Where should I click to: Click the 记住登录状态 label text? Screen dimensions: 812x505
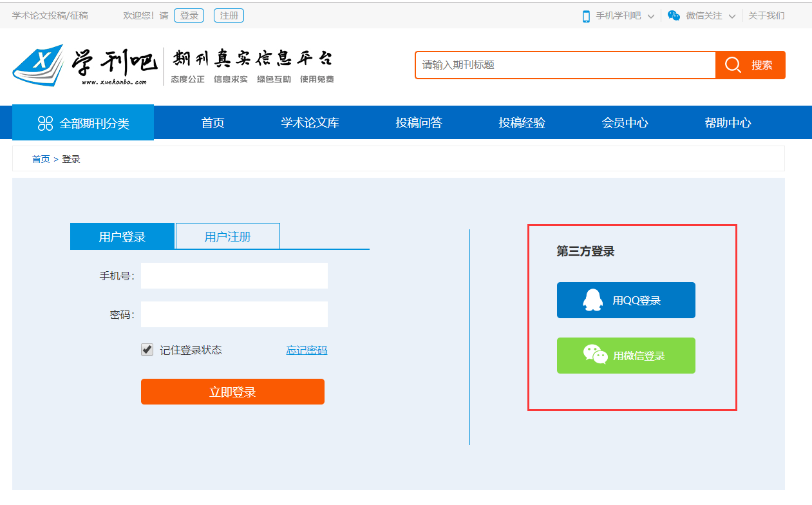[x=191, y=350]
